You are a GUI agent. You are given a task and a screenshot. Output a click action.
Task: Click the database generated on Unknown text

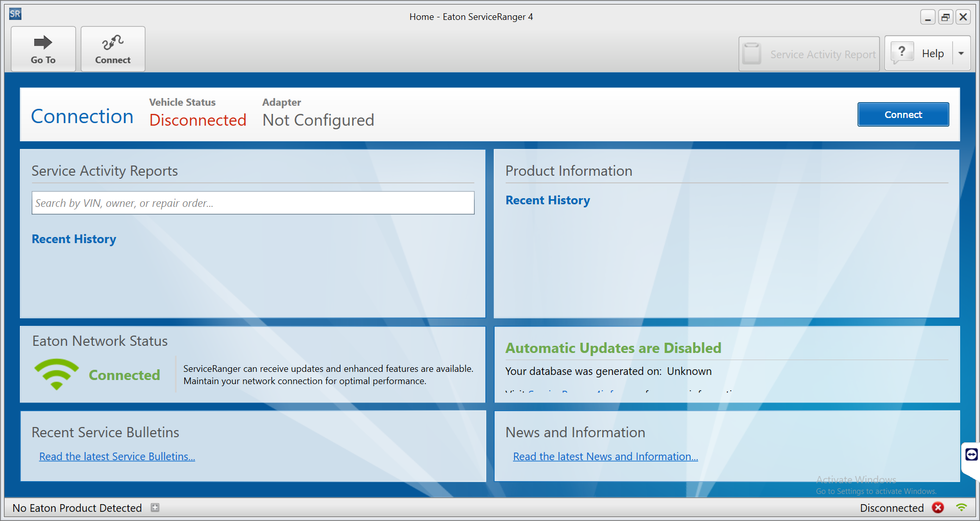pos(608,371)
